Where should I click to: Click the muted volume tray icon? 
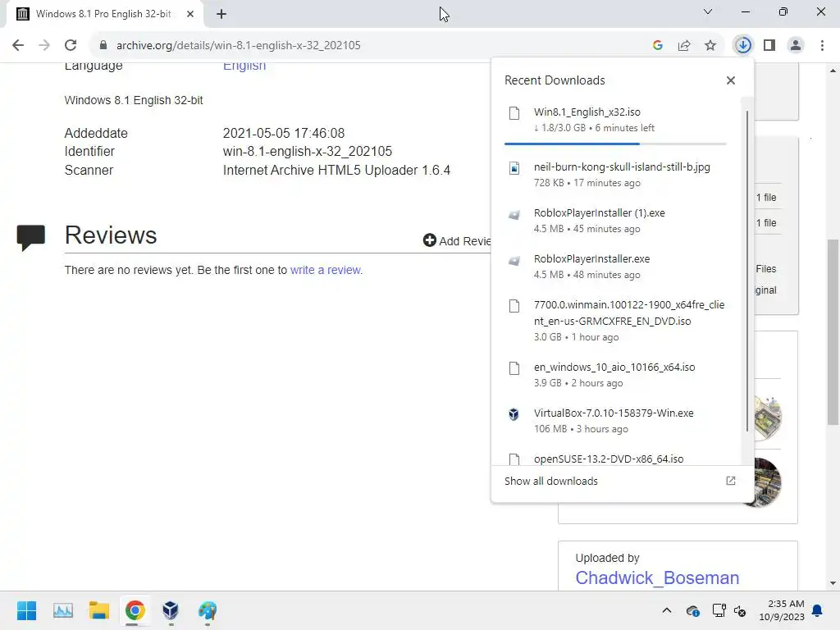click(741, 610)
